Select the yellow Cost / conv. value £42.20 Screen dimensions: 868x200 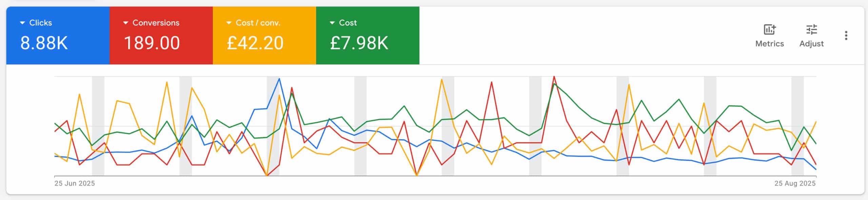point(255,43)
